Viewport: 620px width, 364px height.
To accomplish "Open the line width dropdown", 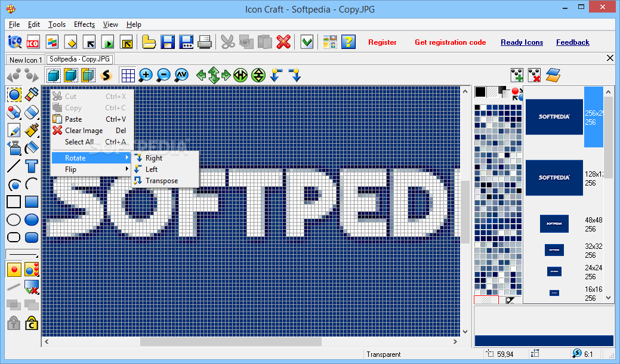I will (x=23, y=254).
